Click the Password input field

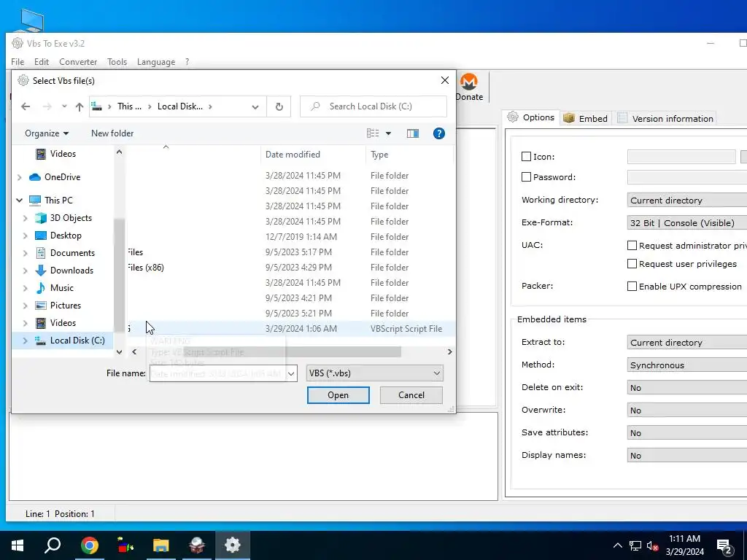tap(687, 177)
